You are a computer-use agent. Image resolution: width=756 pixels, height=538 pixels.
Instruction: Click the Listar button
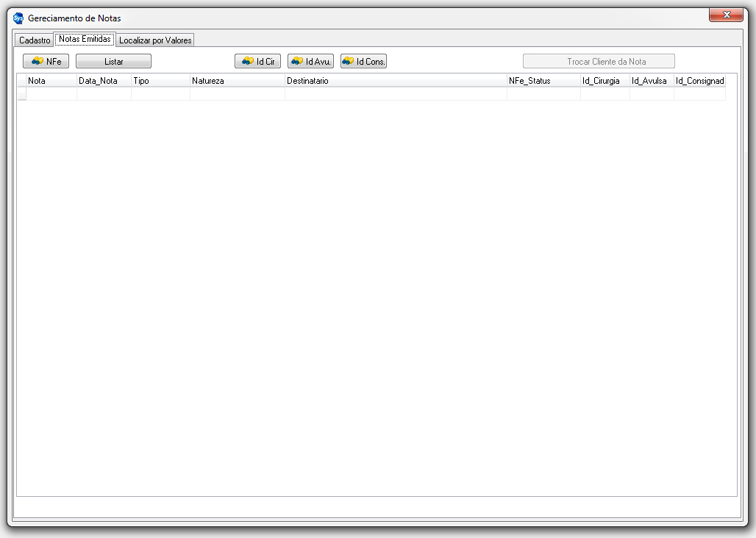tap(113, 62)
